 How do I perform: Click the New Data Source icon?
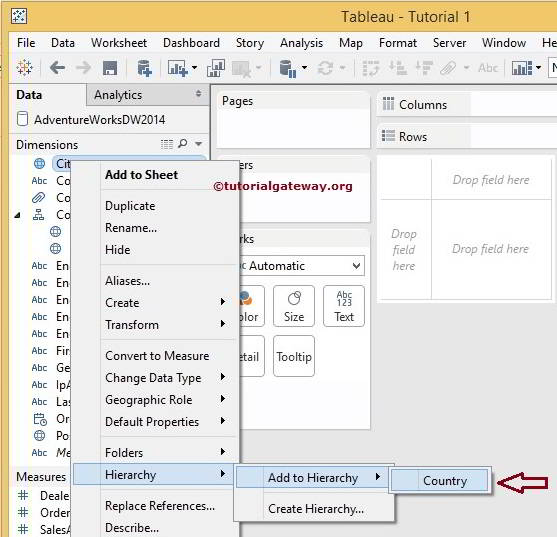144,67
